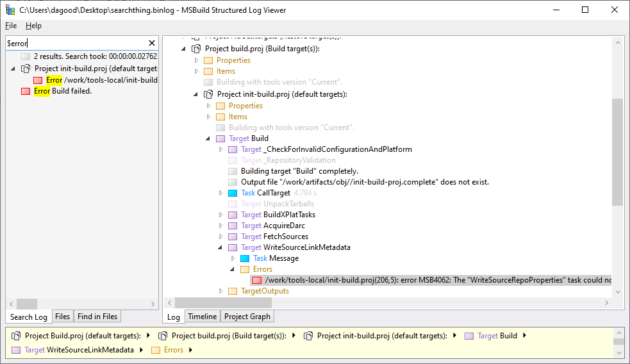Screen dimensions: 630x364
Task: Collapse the Project build.proj (Build target(s)) node
Action: pyautogui.click(x=183, y=49)
